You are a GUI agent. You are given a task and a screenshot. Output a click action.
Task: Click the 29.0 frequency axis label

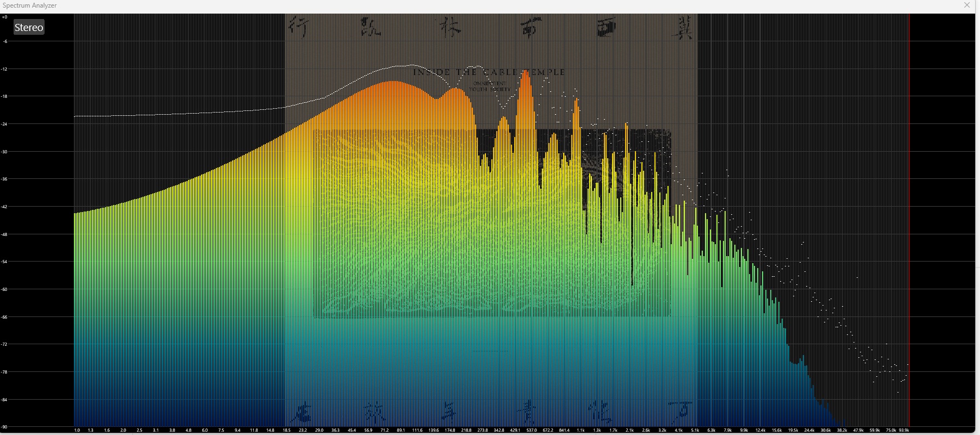pos(319,430)
